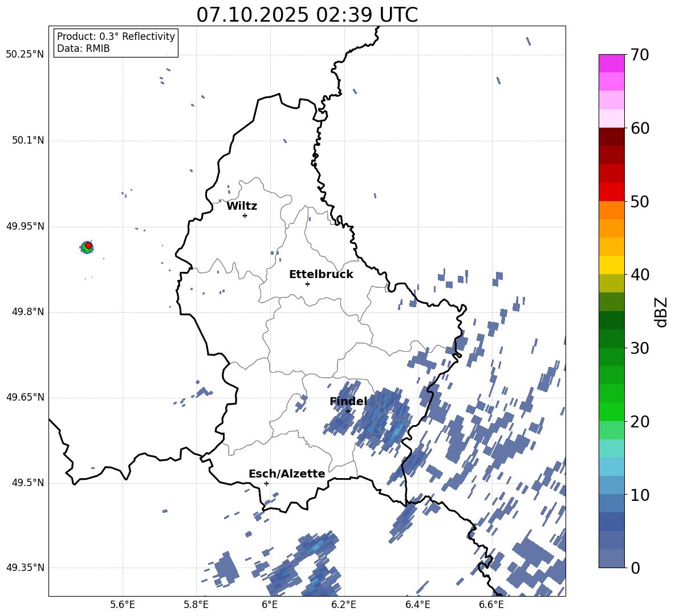Click the 50 tick on the colorbar
Screen dimensions: 675x616
(639, 201)
